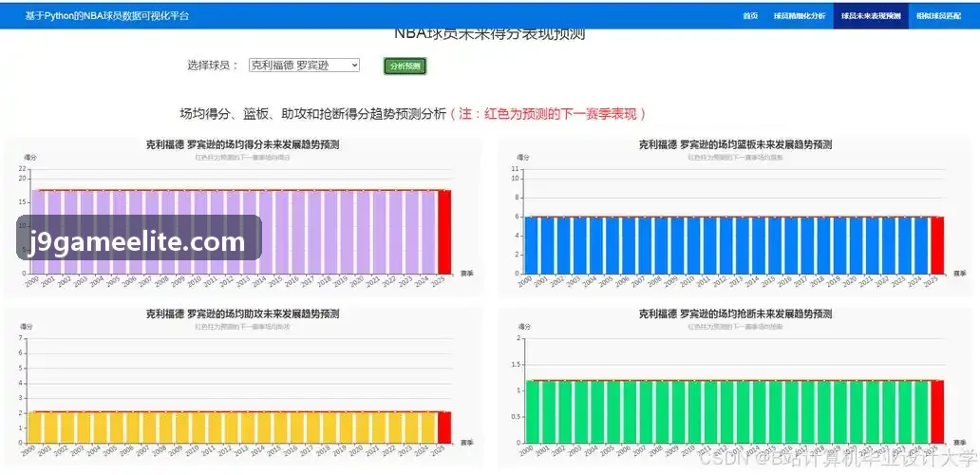
Task: Click red 2025 predicted bar in 场均得分 chart
Action: [x=443, y=232]
